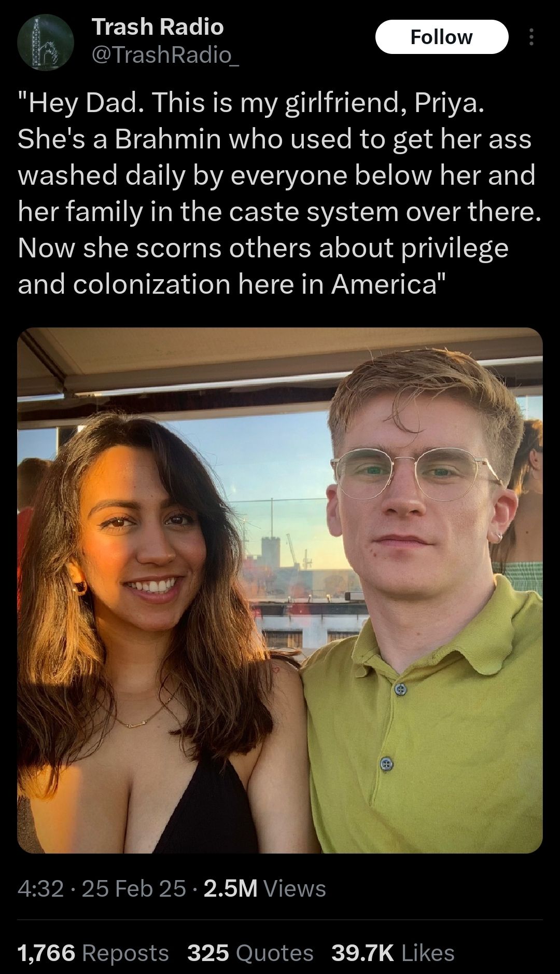Open the 2.5M Views analytics

point(265,888)
